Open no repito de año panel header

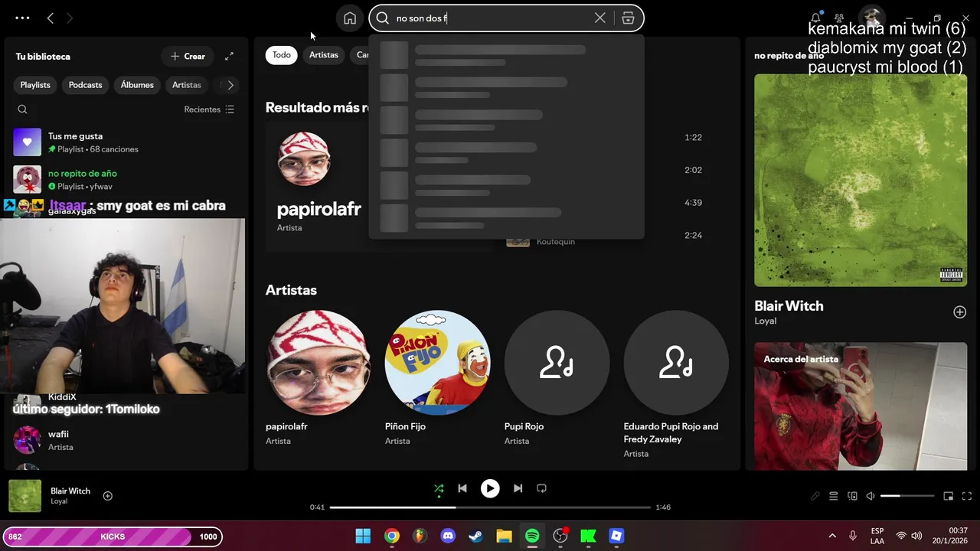(x=789, y=56)
